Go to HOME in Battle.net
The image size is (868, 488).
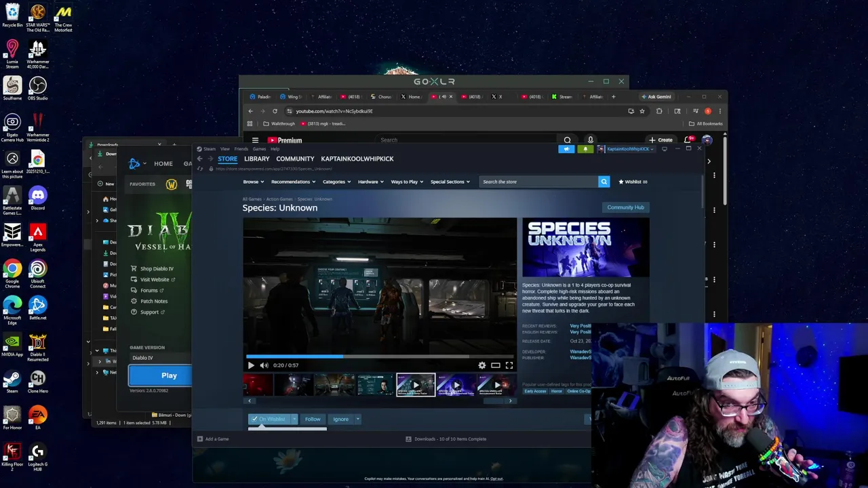163,163
